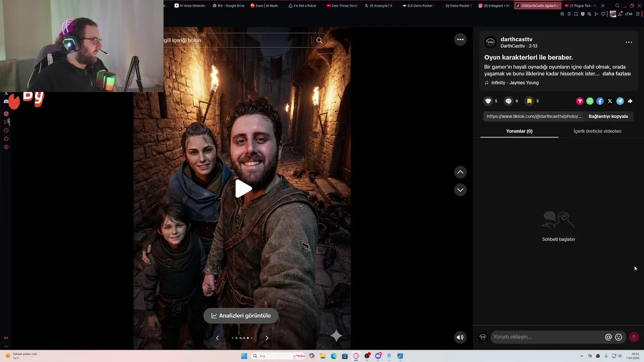Open the Windows Start menu
This screenshot has width=644, height=362.
[x=244, y=356]
